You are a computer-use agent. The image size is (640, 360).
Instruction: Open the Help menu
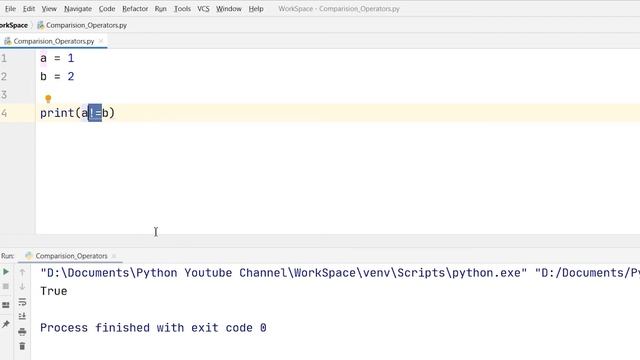point(256,9)
